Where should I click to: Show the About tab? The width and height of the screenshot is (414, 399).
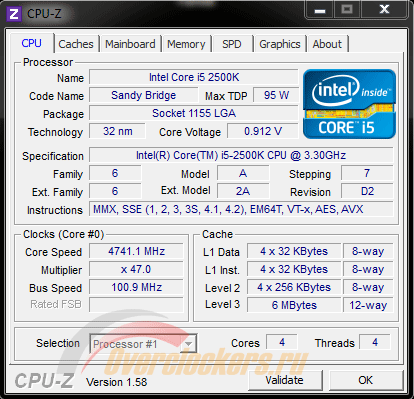[x=327, y=44]
